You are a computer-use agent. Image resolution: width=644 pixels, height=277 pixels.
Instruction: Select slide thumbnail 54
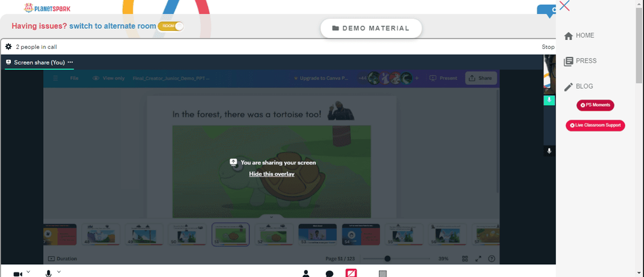[x=361, y=234]
